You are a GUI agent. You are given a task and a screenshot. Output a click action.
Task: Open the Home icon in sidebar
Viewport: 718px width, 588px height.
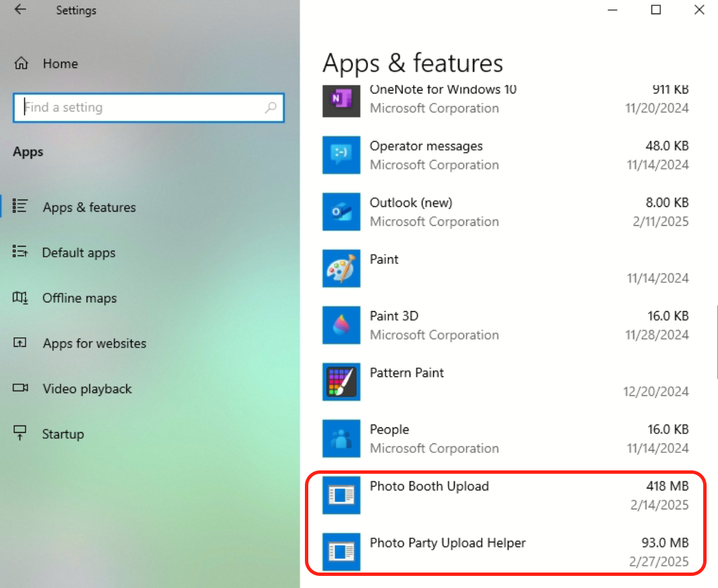pos(21,63)
